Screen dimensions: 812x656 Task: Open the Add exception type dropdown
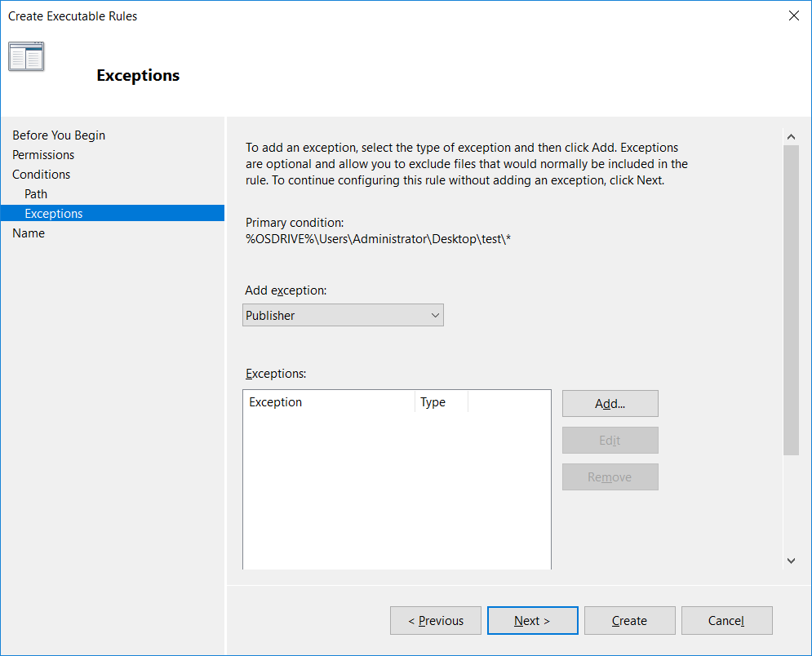pyautogui.click(x=343, y=315)
